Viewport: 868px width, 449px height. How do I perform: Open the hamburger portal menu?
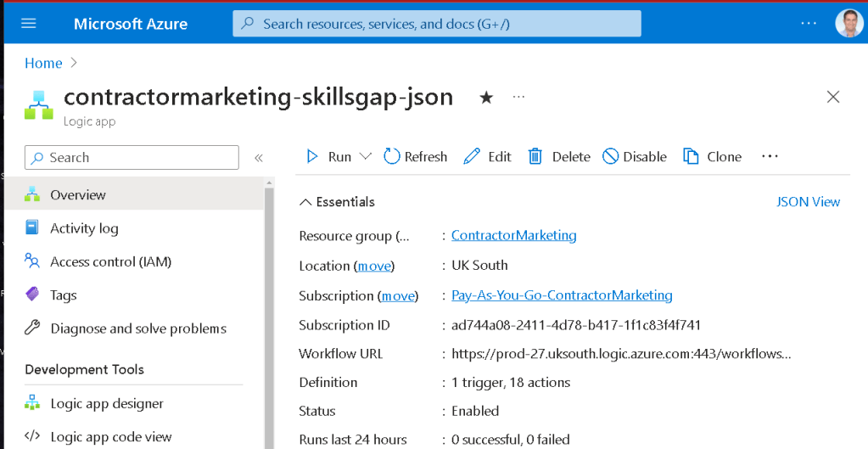coord(28,24)
